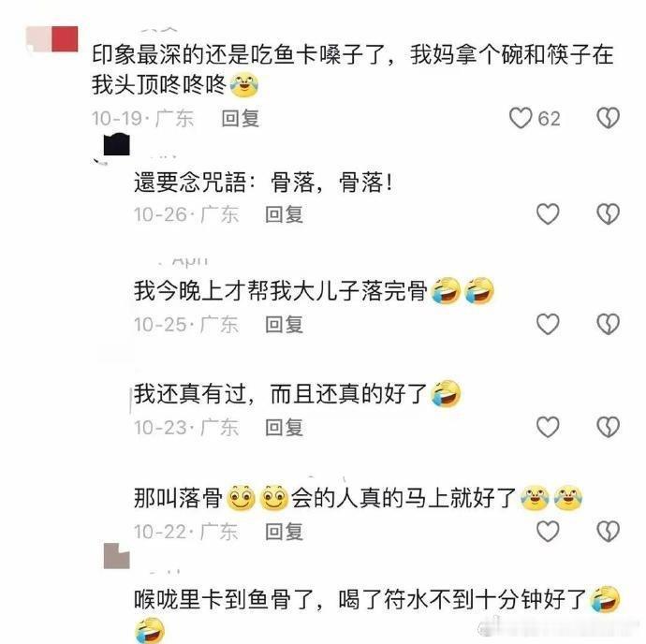The width and height of the screenshot is (646, 644).
Task: Like the 骨落 chant reply
Action: (x=548, y=214)
